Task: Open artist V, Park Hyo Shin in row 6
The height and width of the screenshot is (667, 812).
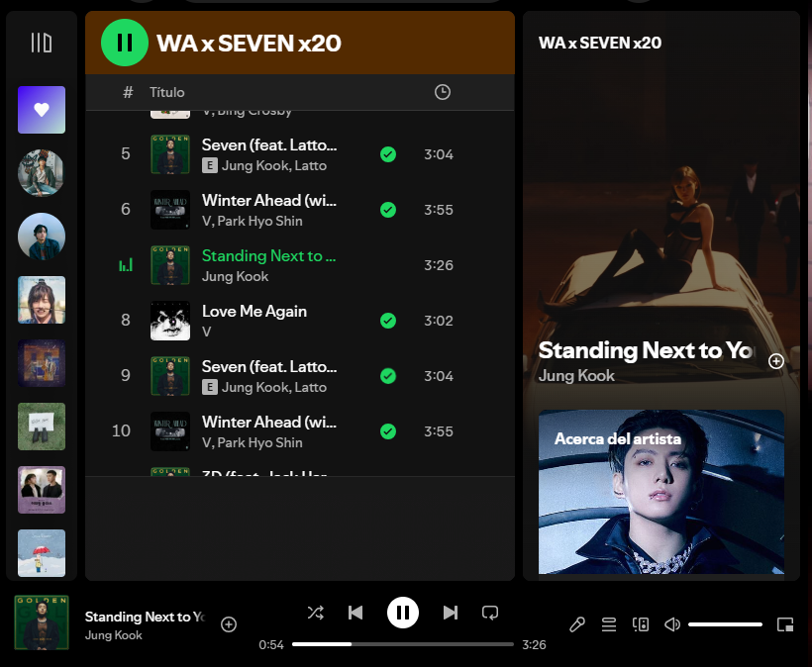Action: point(253,221)
